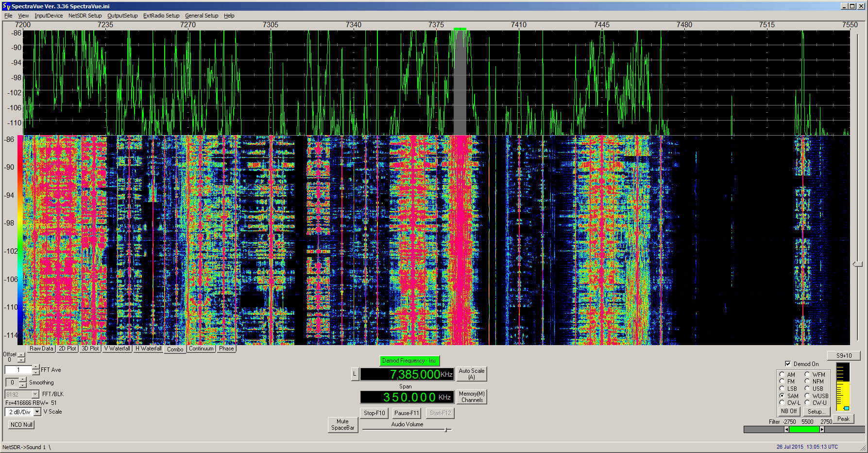Click the NCO Null button
Viewport: 868px width, 453px height.
tap(21, 424)
